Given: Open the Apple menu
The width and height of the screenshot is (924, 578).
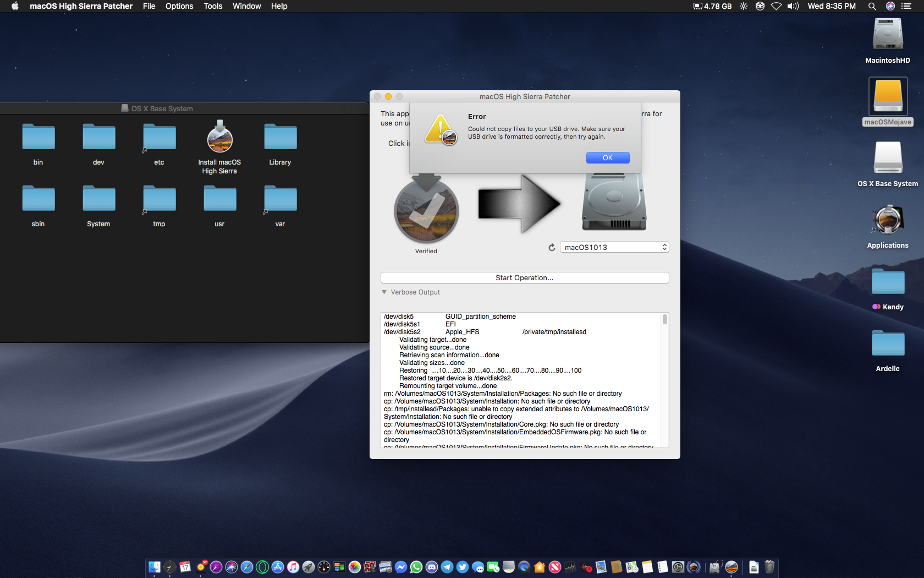Looking at the screenshot, I should point(15,6).
